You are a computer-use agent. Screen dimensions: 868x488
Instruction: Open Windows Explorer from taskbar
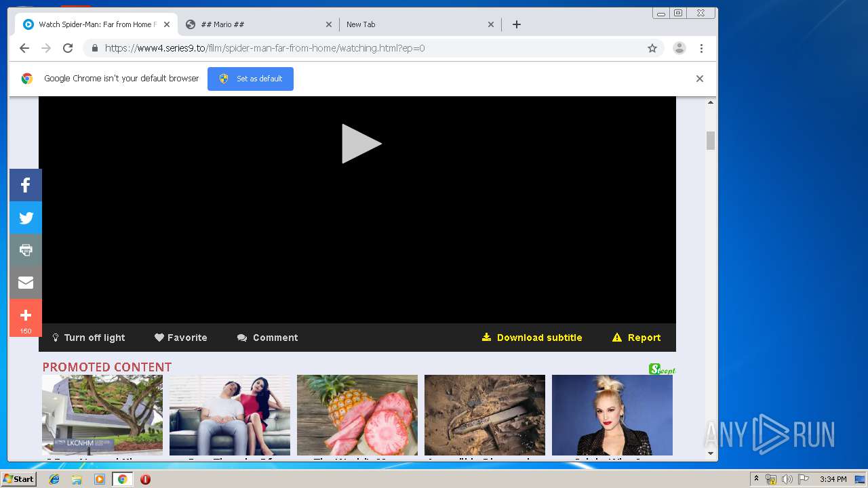pyautogui.click(x=77, y=479)
